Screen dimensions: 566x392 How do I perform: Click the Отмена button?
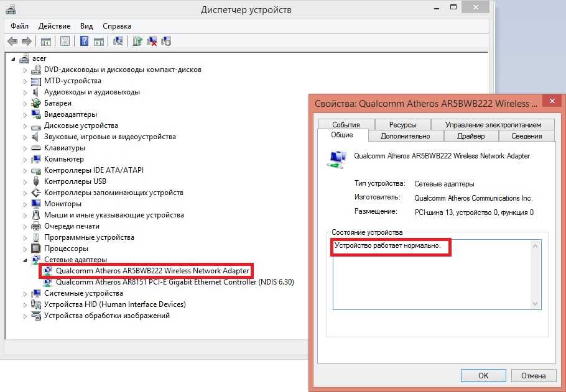533,375
